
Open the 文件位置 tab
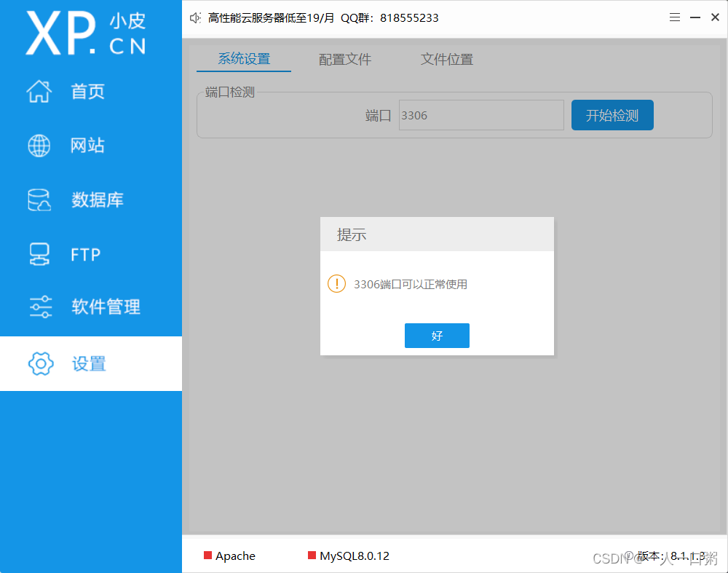[446, 59]
